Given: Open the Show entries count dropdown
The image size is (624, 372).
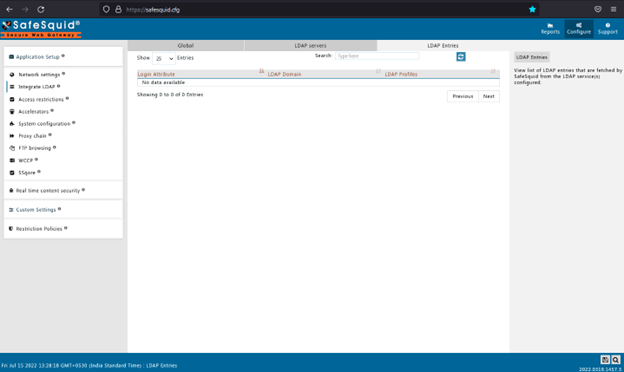Looking at the screenshot, I should click(x=164, y=58).
